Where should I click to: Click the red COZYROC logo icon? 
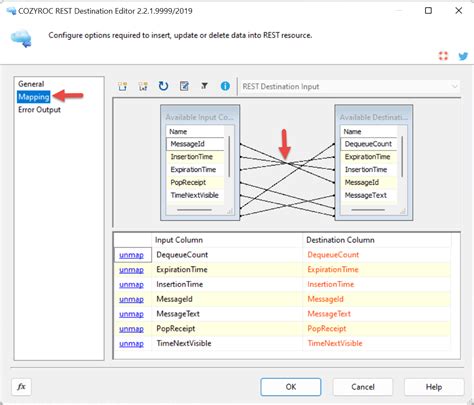(x=443, y=56)
